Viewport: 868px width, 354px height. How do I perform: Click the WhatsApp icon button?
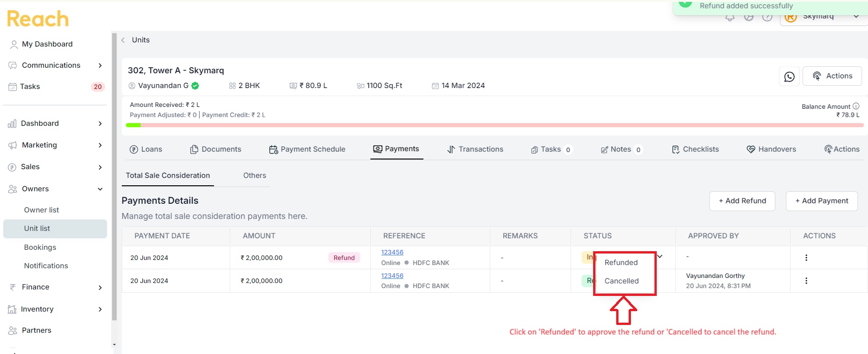point(789,77)
